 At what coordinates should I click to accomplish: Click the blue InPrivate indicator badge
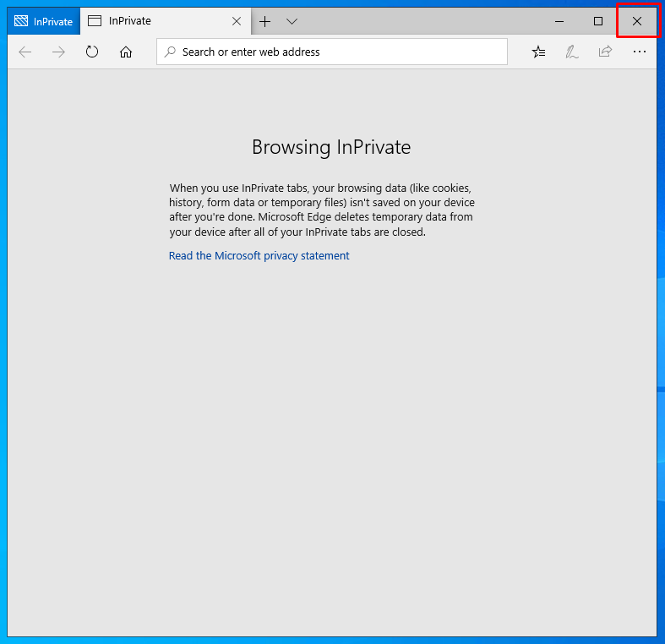tap(44, 21)
